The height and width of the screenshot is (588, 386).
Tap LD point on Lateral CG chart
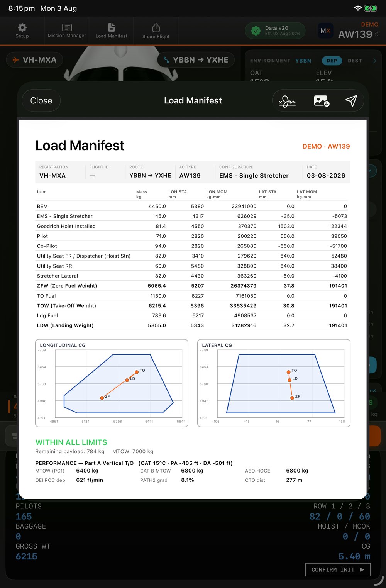289,380
